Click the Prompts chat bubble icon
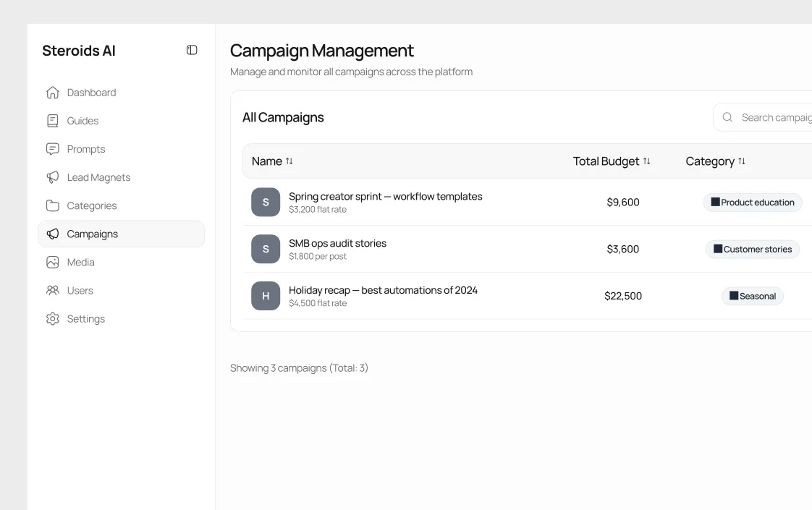This screenshot has height=510, width=812. click(52, 149)
